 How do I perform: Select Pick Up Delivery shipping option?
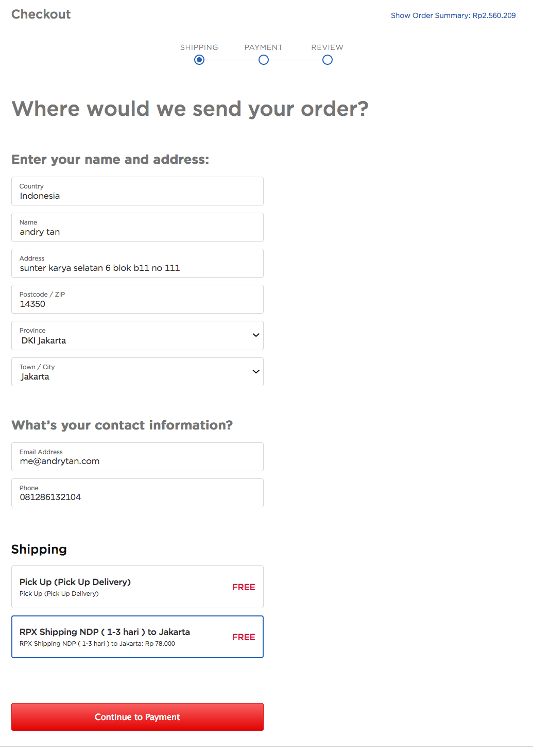click(x=137, y=587)
